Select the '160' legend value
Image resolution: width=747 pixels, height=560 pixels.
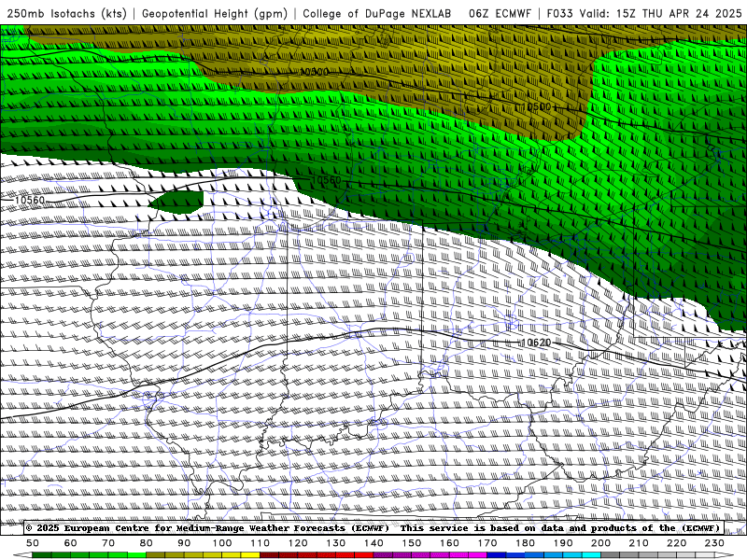click(x=450, y=543)
